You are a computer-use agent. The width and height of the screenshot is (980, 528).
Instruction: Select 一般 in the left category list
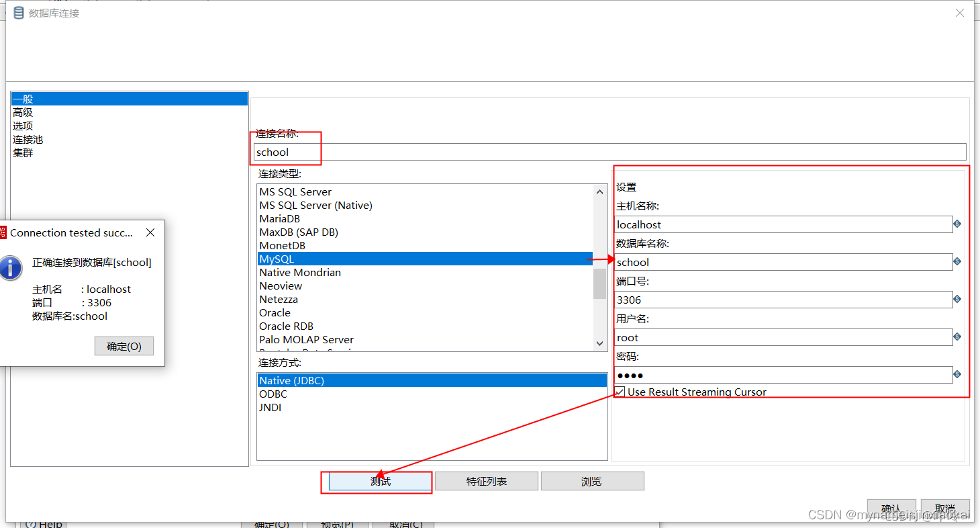[130, 99]
